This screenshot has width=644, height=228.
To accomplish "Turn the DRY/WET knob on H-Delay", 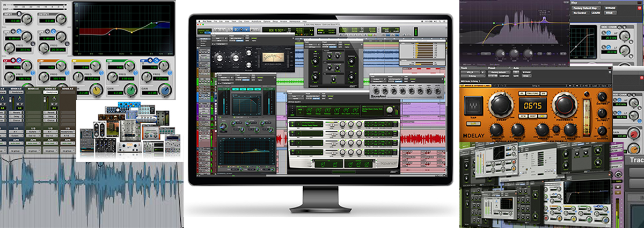I will click(x=602, y=96).
